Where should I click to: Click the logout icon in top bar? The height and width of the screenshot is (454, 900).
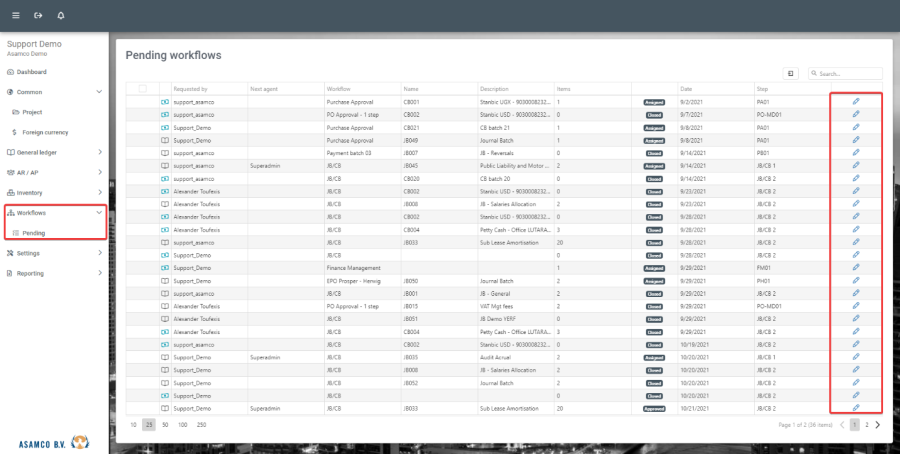(38, 15)
